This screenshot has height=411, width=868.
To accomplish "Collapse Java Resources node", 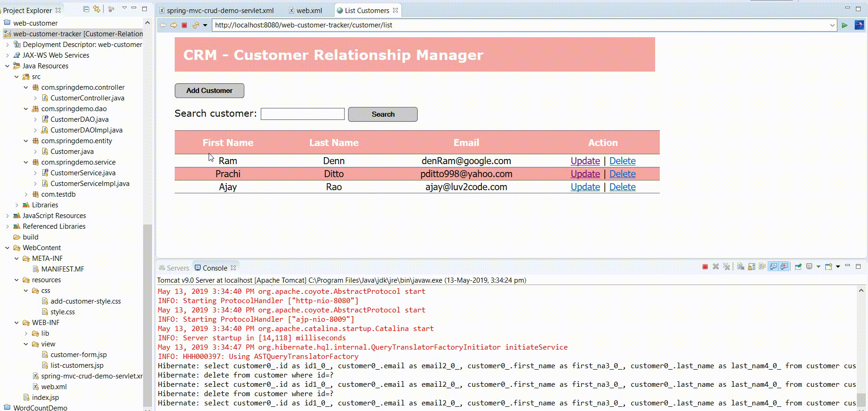I will [x=7, y=66].
